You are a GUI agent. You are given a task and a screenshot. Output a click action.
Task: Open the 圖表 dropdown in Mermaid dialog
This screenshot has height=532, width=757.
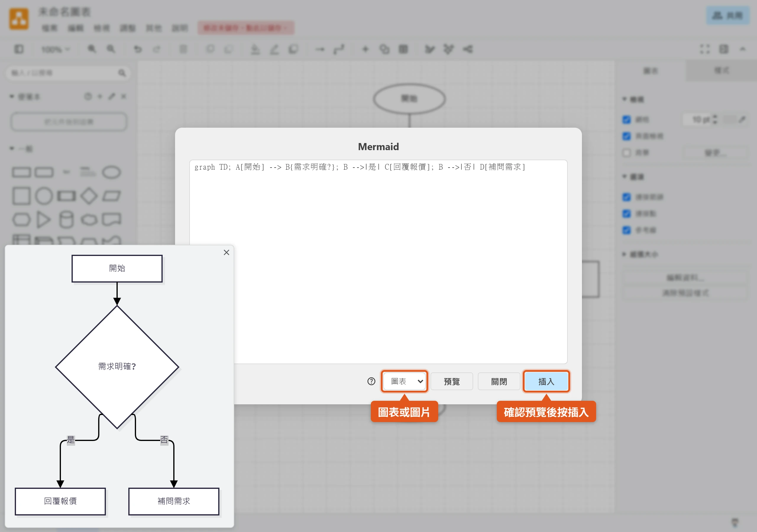pyautogui.click(x=404, y=381)
